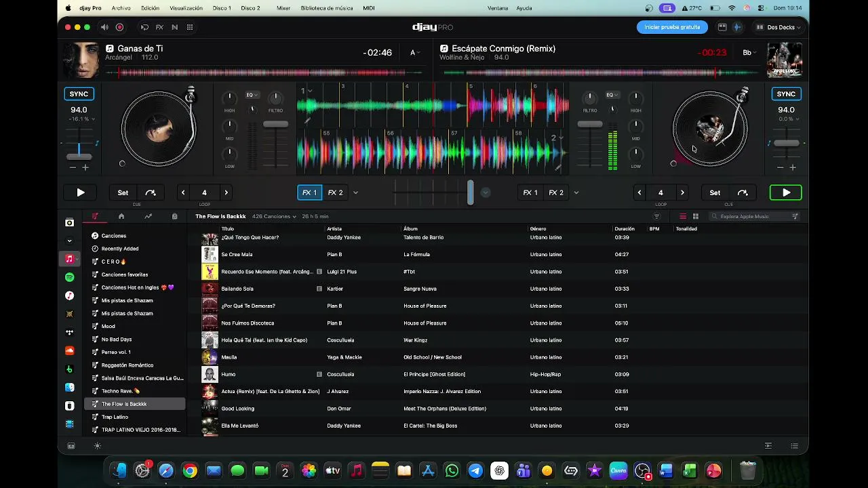The height and width of the screenshot is (488, 868).
Task: Click the collections camera icon in the sidebar
Action: pyautogui.click(x=70, y=222)
